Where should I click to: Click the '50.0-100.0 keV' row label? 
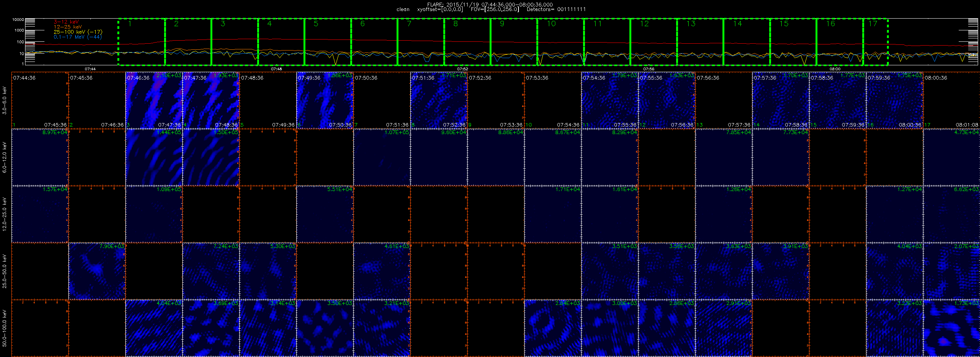tap(5, 328)
